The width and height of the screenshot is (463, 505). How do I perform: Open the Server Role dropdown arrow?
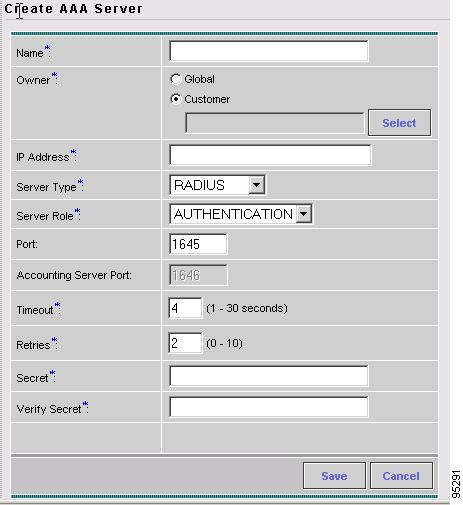point(304,214)
